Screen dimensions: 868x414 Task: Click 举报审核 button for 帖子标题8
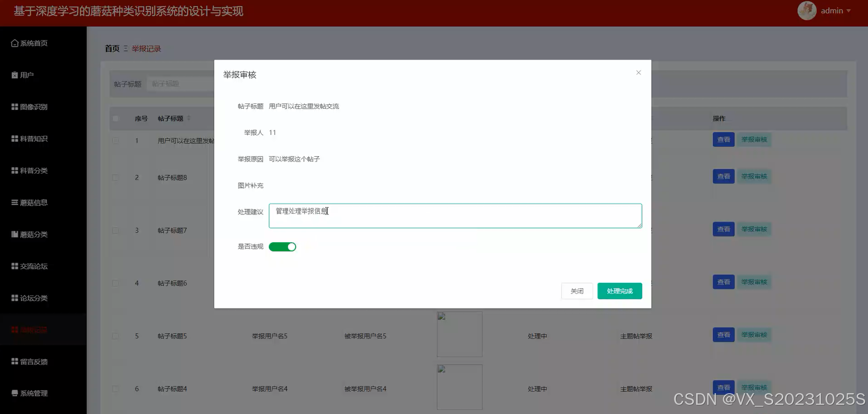754,177
